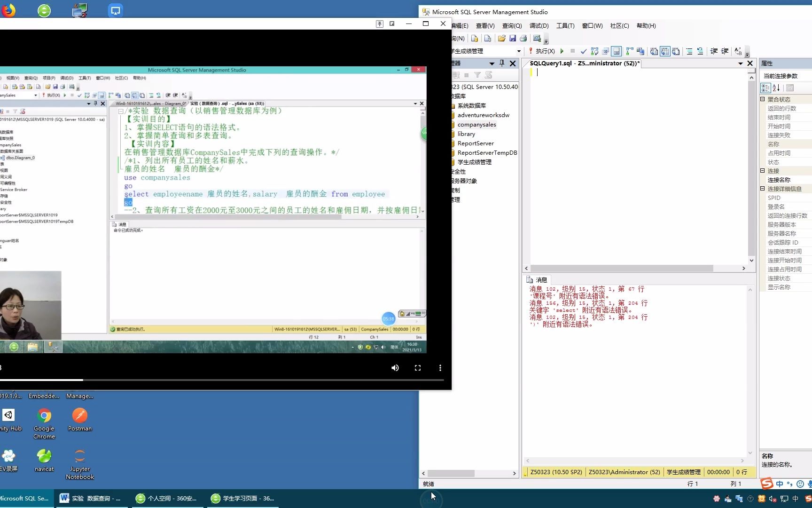This screenshot has height=508, width=812.
Task: Open file icon in SSMS toolbar
Action: (x=502, y=39)
